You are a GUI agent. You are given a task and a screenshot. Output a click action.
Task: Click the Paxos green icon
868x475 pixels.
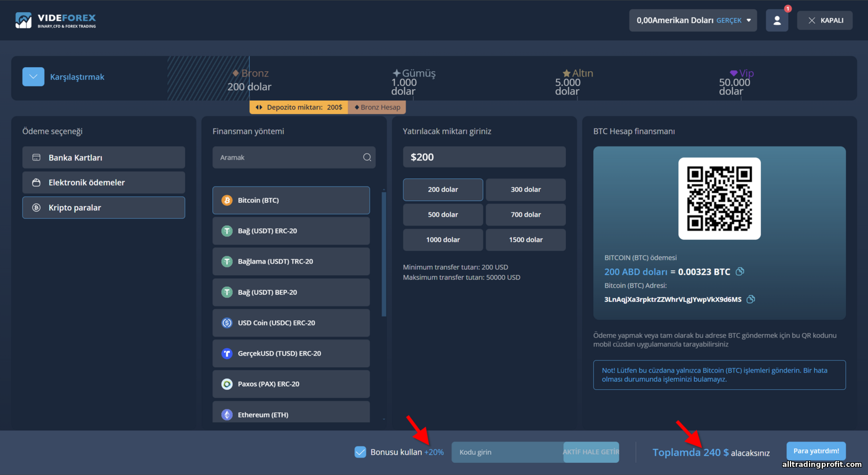(x=227, y=384)
